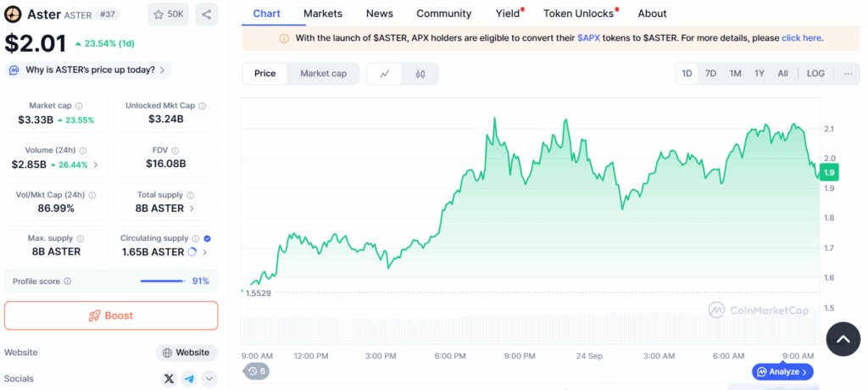The height and width of the screenshot is (390, 868).
Task: Set chart range to 1D
Action: [687, 74]
